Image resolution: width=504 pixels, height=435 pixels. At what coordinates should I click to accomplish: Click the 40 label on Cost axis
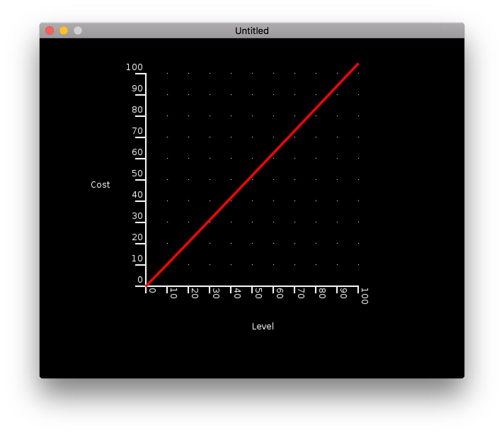coord(137,194)
